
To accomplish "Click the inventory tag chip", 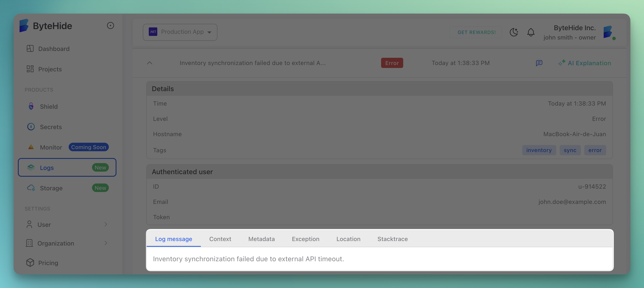I will [x=539, y=150].
